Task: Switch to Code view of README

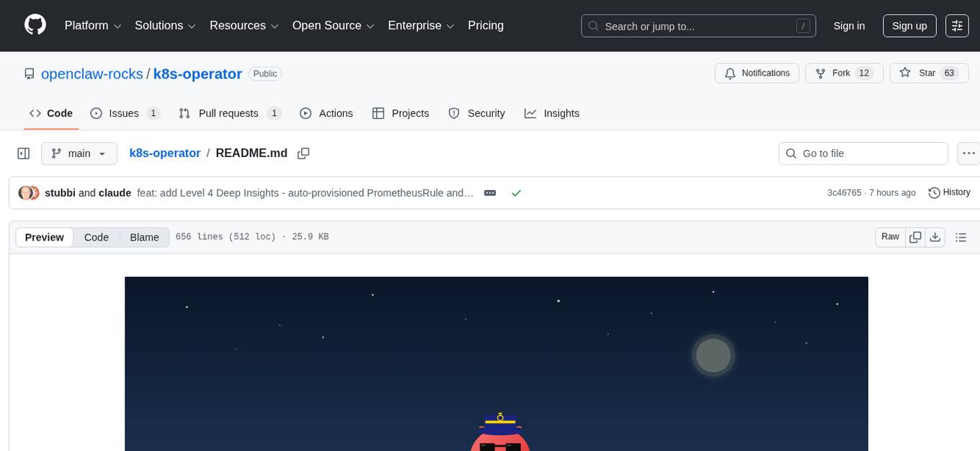Action: click(96, 236)
